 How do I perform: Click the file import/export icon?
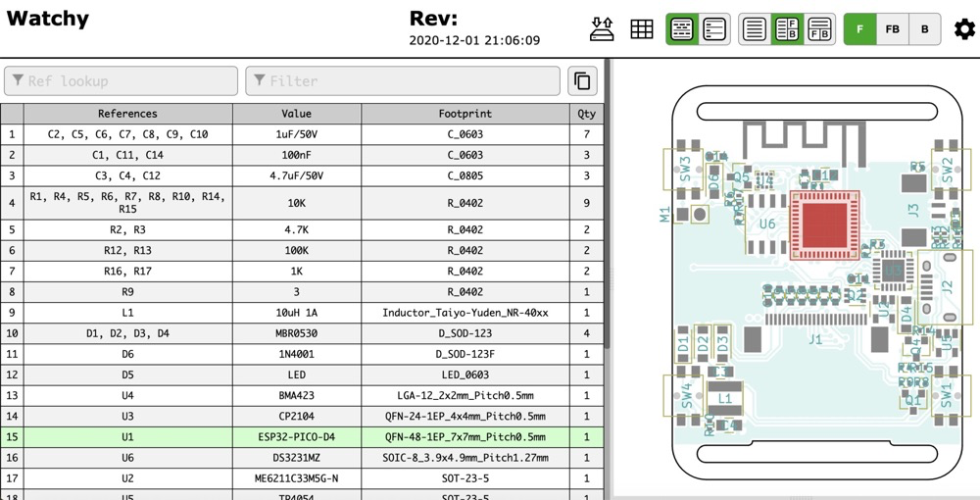point(602,29)
